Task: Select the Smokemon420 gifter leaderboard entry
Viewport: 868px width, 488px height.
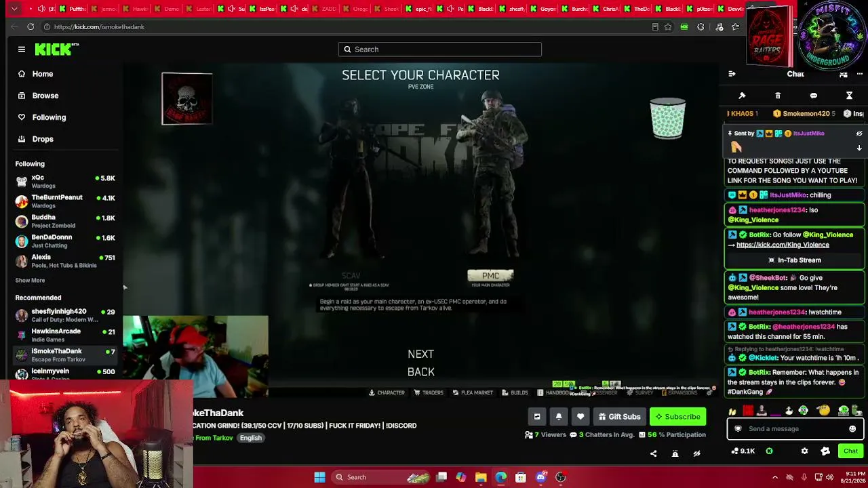Action: (x=804, y=114)
